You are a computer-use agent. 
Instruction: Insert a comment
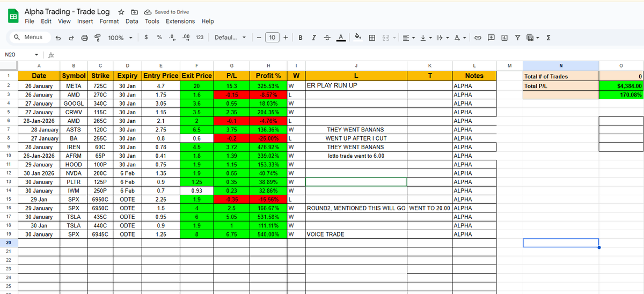tap(491, 38)
